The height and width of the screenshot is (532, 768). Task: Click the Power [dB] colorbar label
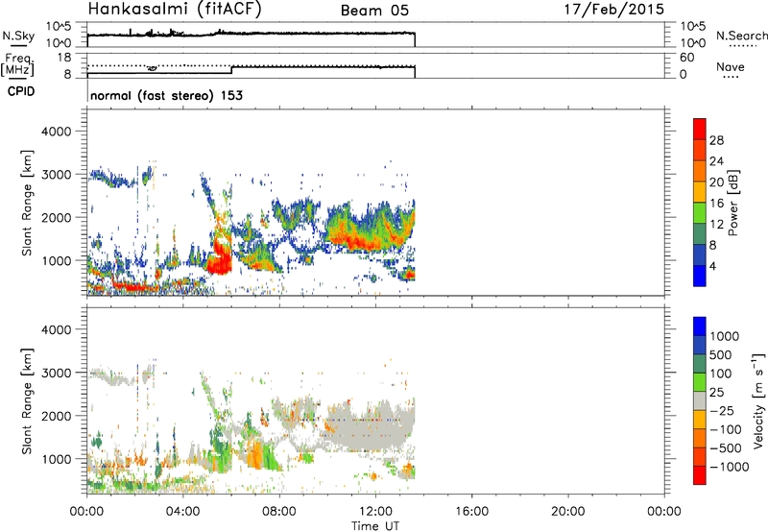pos(732,203)
